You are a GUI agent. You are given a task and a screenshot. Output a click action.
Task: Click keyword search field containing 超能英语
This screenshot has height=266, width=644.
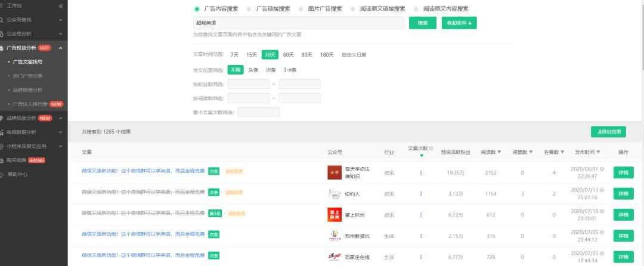(298, 23)
